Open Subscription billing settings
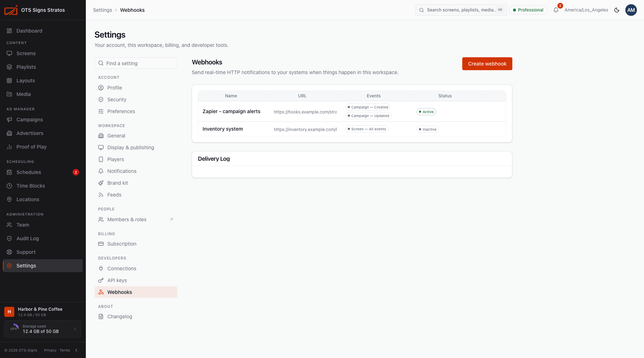644x358 pixels. pos(136,244)
